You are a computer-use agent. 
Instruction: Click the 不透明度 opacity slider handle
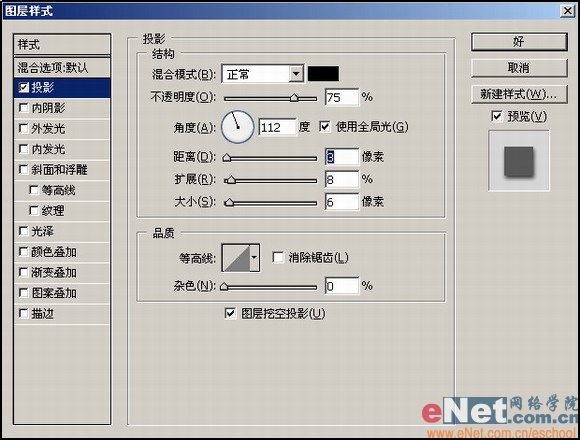tap(294, 98)
